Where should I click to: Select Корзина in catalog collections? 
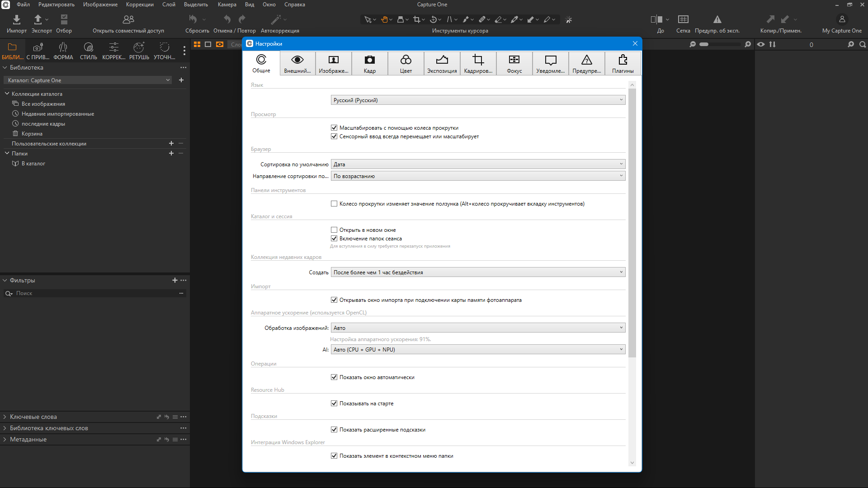pyautogui.click(x=32, y=134)
